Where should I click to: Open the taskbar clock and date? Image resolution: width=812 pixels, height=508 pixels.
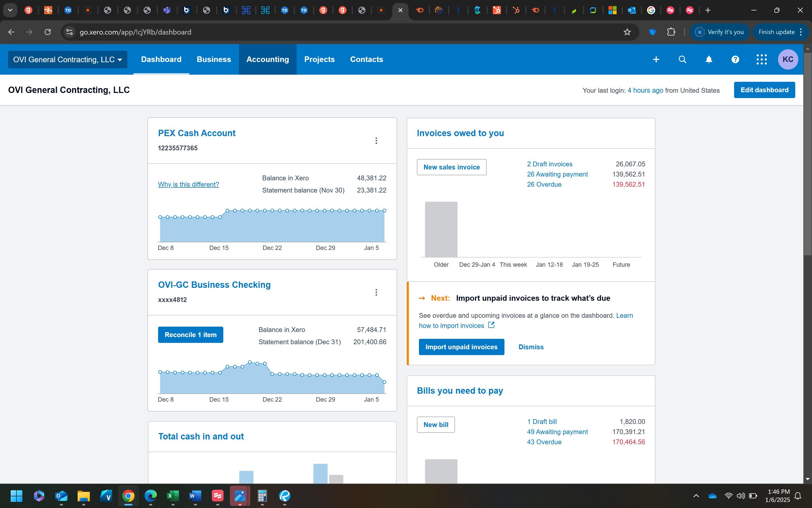[777, 496]
